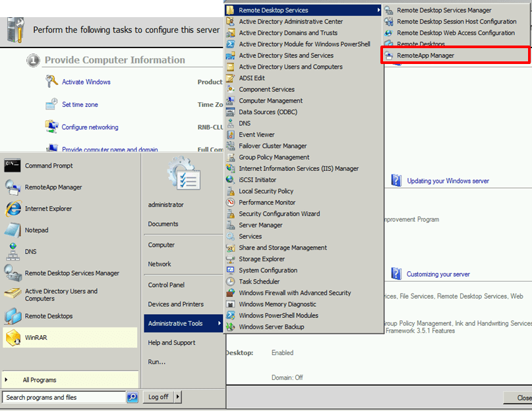Open Windows Firewall with Advanced Security
Screen dimensions: 532x411
pyautogui.click(x=294, y=293)
